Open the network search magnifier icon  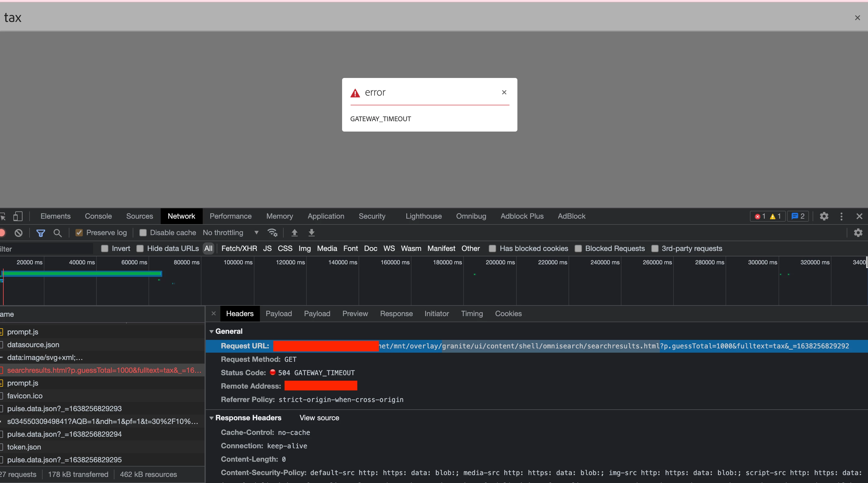57,233
